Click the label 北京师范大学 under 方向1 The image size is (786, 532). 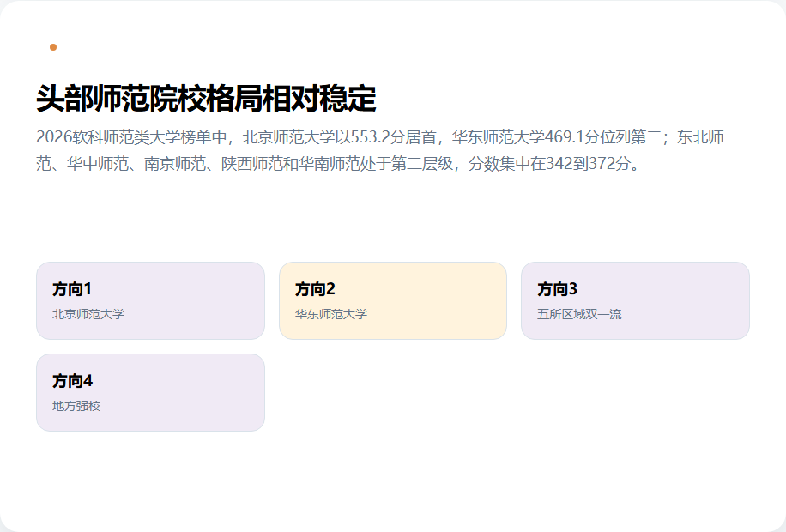click(88, 314)
